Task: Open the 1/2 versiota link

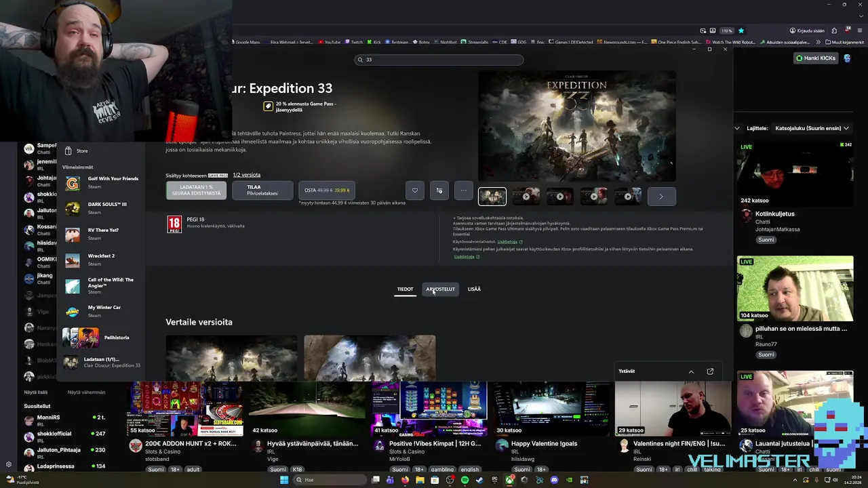Action: click(x=247, y=175)
